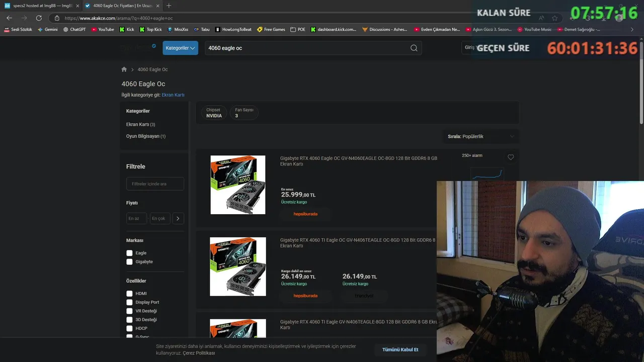Open the Kick bookmark
The height and width of the screenshot is (362, 644).
point(127,30)
